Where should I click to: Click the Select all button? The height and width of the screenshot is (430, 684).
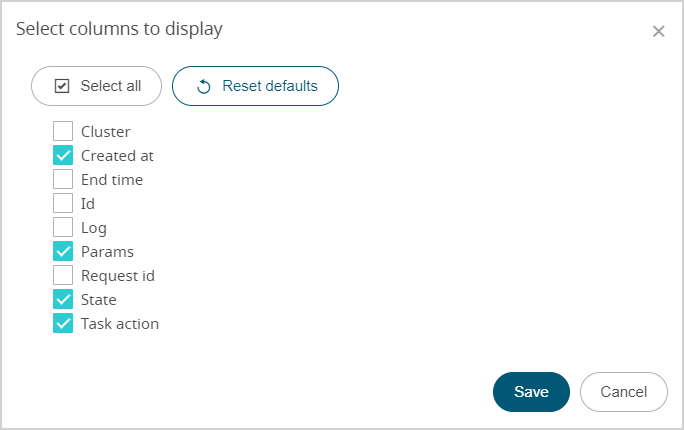97,86
